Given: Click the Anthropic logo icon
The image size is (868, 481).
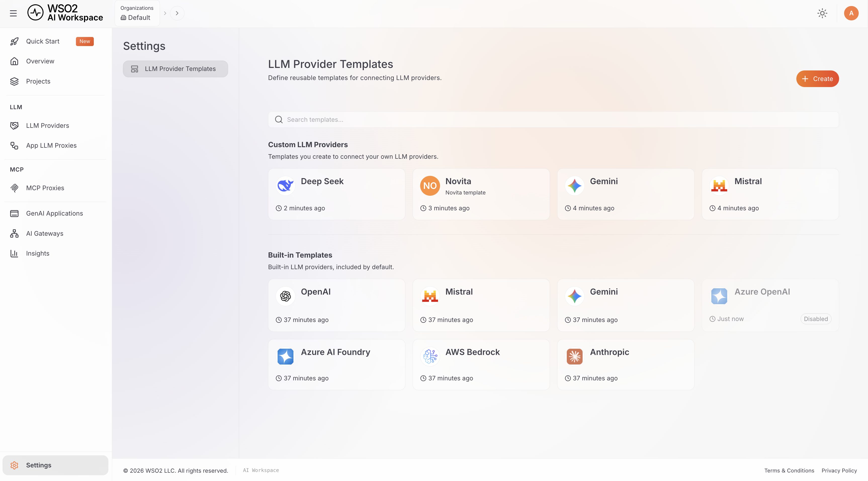Looking at the screenshot, I should click(x=575, y=357).
